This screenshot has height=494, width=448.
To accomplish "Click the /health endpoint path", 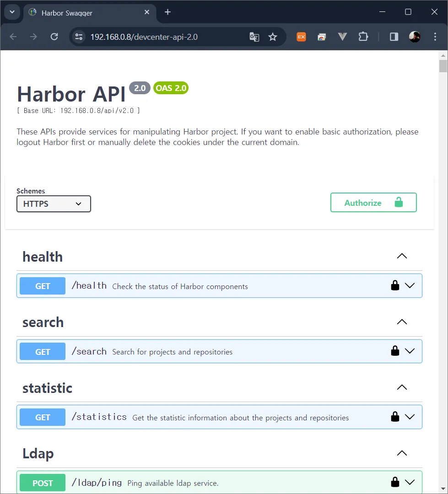I will coord(89,286).
